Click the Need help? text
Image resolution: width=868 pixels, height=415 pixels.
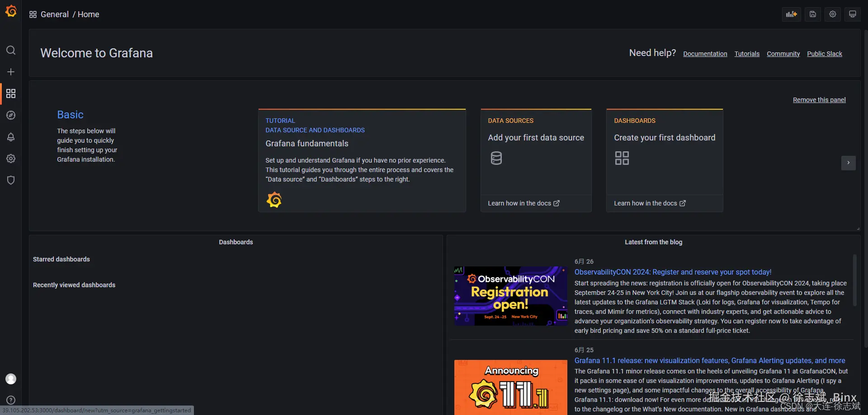click(x=652, y=53)
